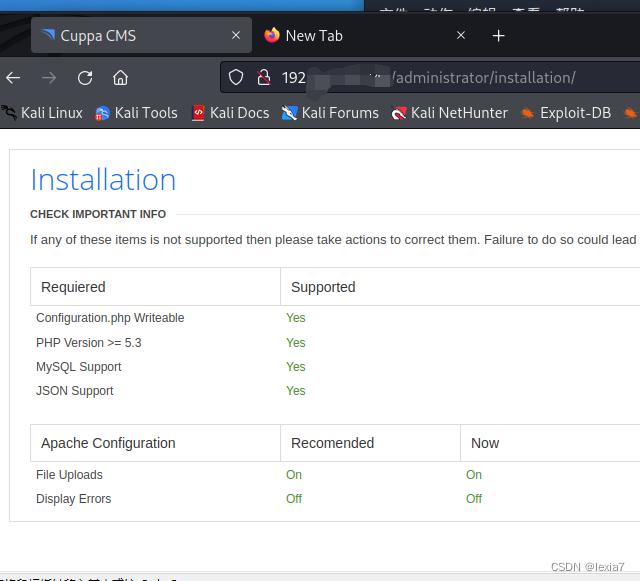Open a new tab with plus button

tap(498, 36)
